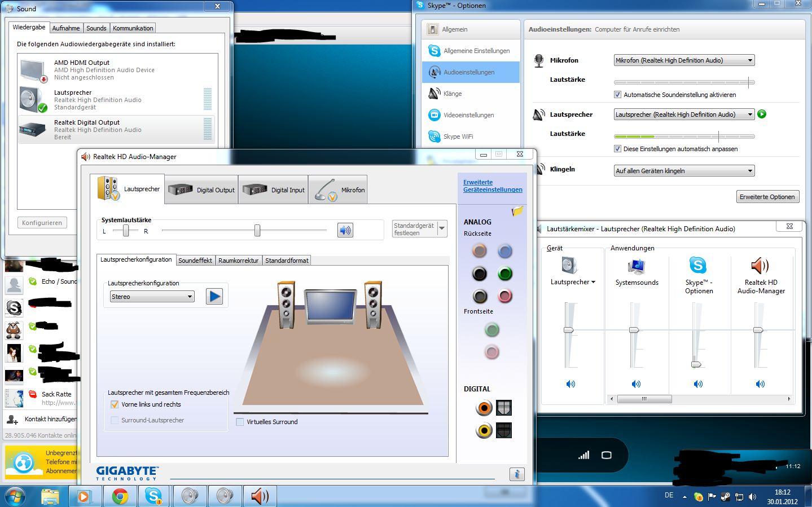Toggle 'Automatische Soundeinstellung aktivieren' checkbox
This screenshot has height=507, width=812.
(617, 95)
